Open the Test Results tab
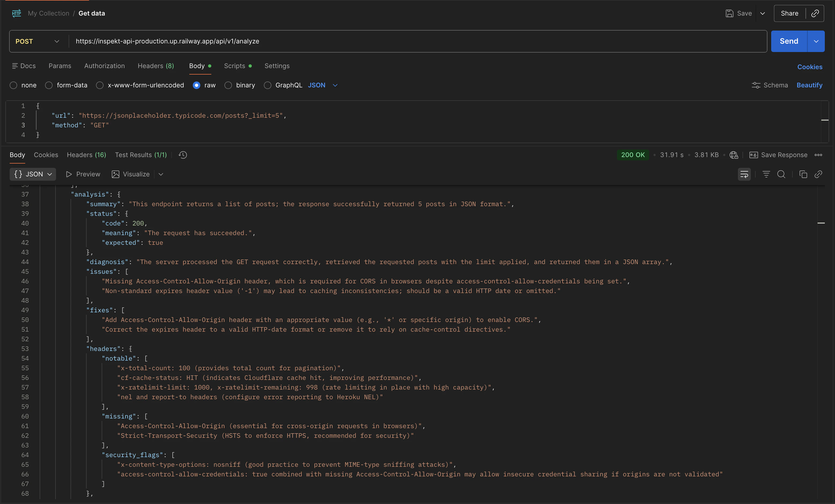 141,155
